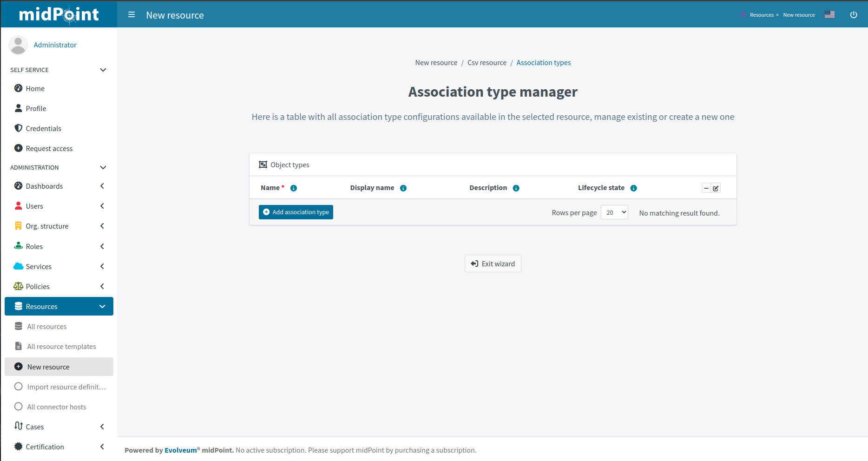Click the info icon next to Display name
Image resolution: width=868 pixels, height=461 pixels.
pyautogui.click(x=403, y=188)
